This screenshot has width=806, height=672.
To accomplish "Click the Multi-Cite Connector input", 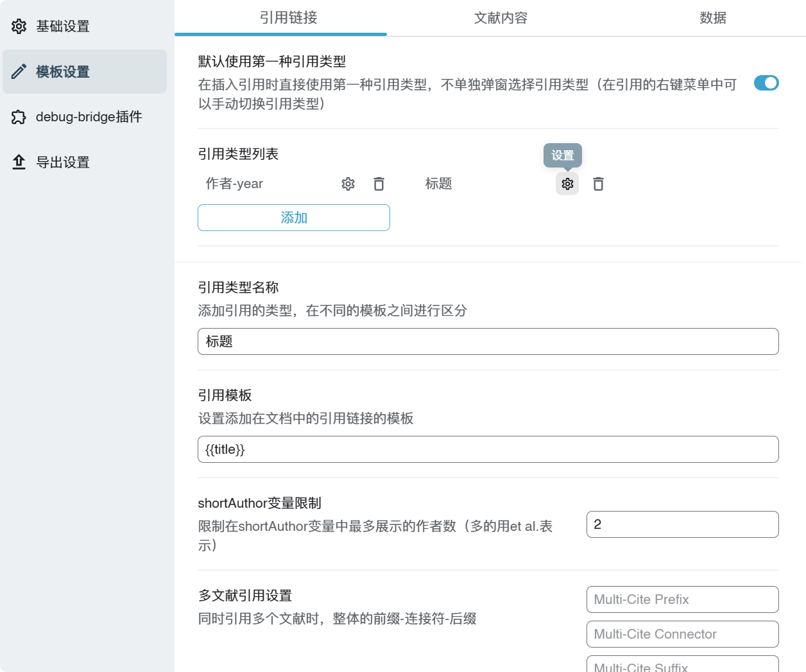I will [682, 634].
